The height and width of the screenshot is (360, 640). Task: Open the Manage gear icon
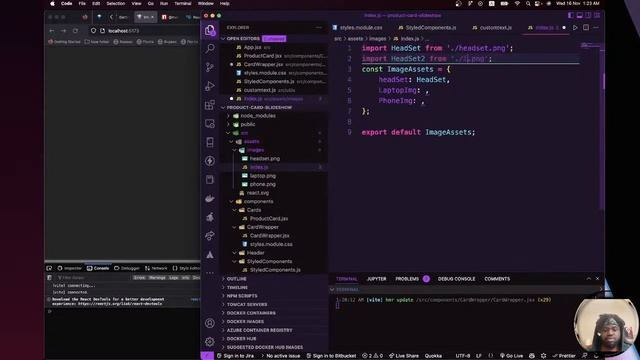[x=210, y=342]
